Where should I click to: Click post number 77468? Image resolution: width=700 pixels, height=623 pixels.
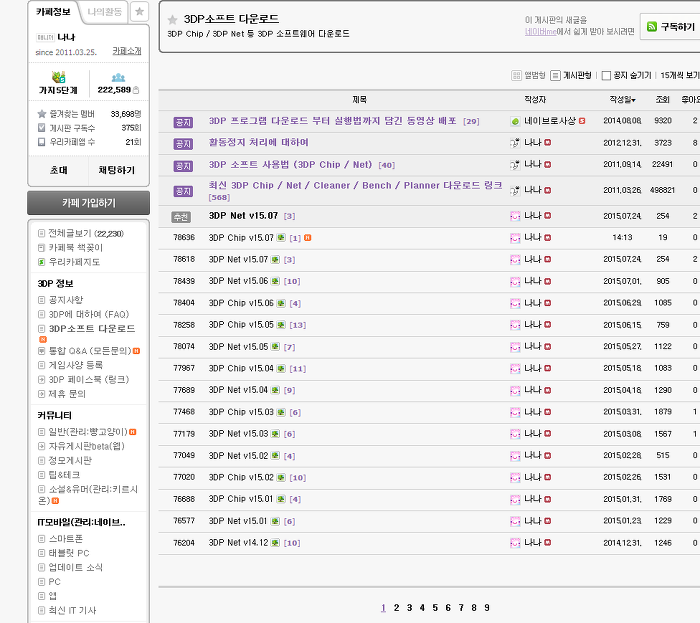point(184,411)
